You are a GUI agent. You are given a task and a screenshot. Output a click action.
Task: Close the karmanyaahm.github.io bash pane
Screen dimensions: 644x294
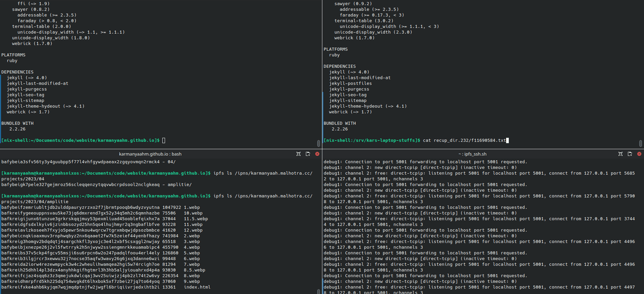point(317,154)
